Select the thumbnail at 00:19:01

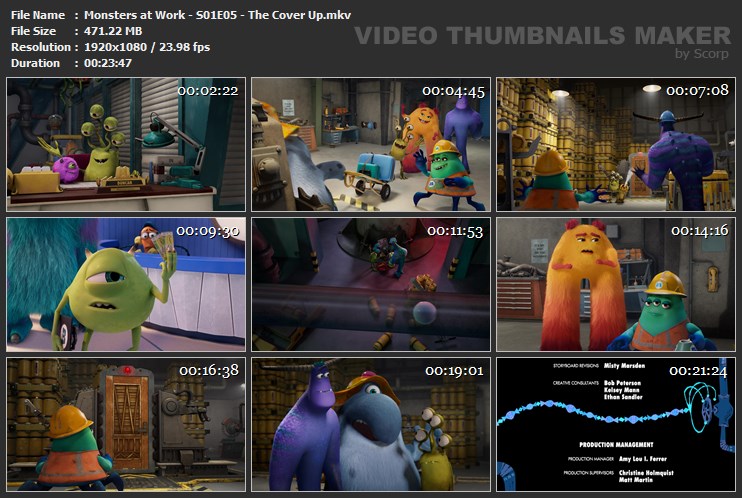[371, 424]
